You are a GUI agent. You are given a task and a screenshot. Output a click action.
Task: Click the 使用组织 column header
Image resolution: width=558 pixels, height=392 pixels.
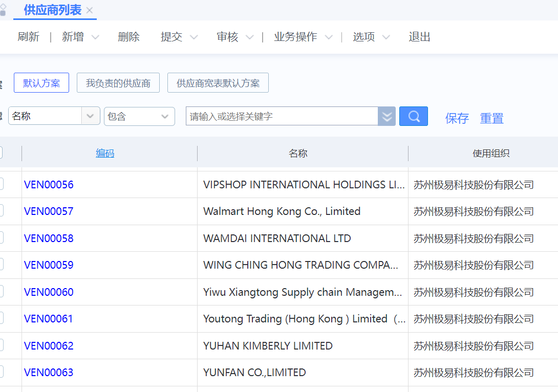point(491,154)
